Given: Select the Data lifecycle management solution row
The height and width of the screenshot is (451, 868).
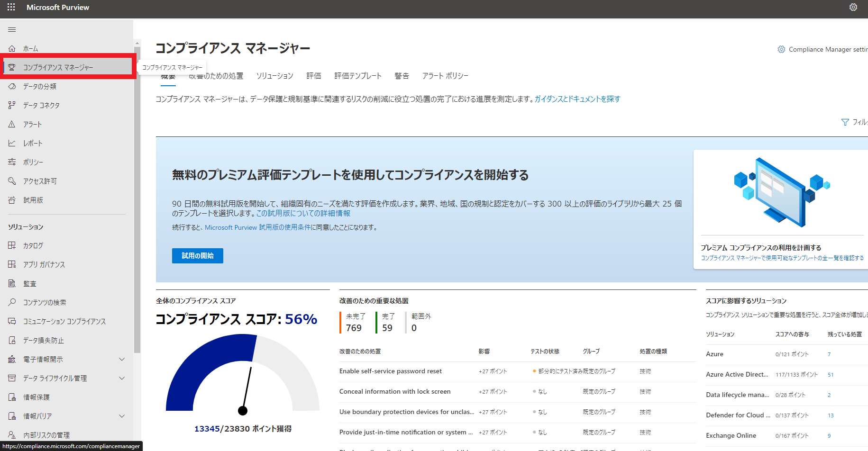Looking at the screenshot, I should coord(787,395).
